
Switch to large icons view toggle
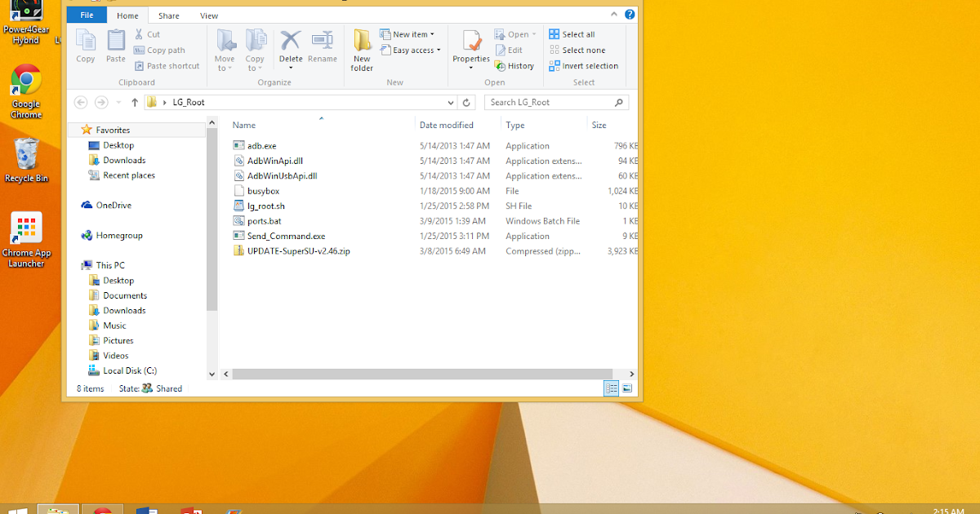point(626,388)
